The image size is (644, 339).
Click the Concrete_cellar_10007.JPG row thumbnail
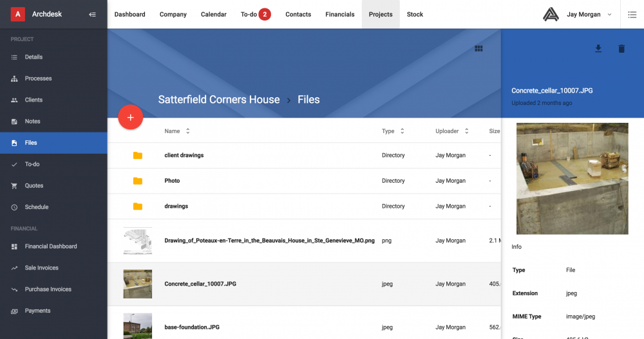click(x=138, y=284)
